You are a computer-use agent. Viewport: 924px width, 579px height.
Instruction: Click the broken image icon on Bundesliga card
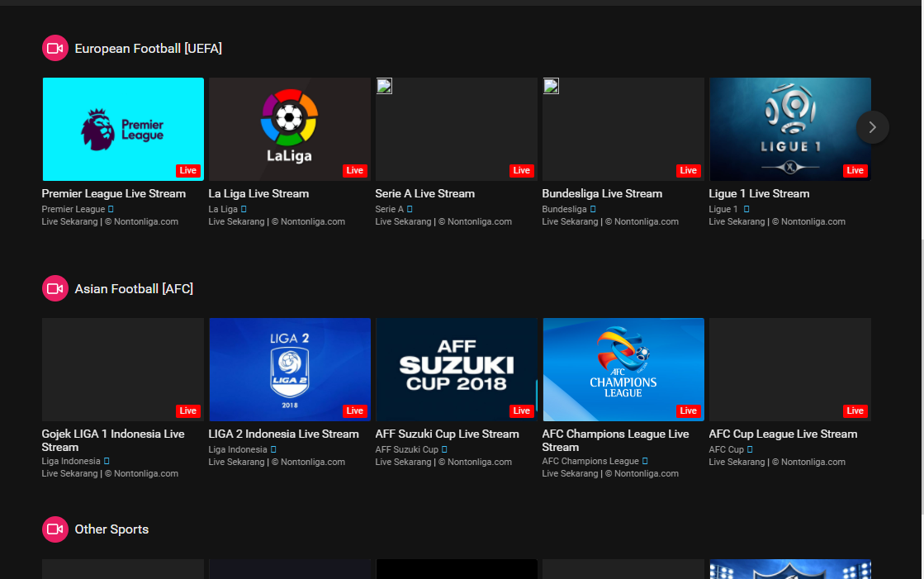coord(551,86)
